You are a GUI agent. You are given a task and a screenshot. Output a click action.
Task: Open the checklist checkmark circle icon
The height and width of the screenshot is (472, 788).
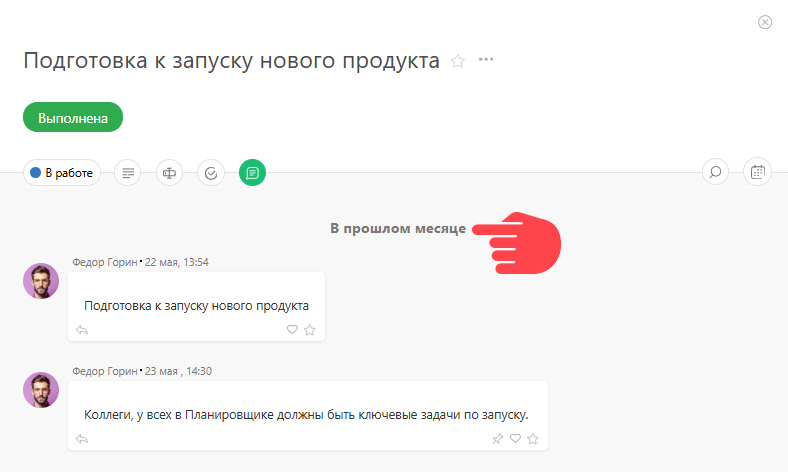pos(211,173)
